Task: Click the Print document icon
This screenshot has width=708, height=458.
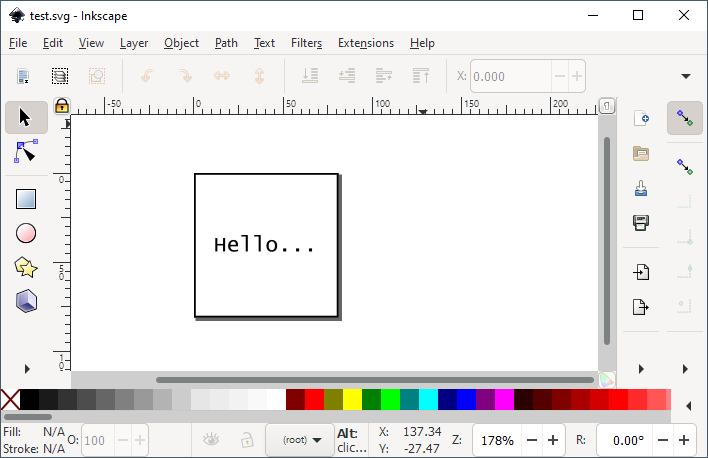Action: (641, 223)
